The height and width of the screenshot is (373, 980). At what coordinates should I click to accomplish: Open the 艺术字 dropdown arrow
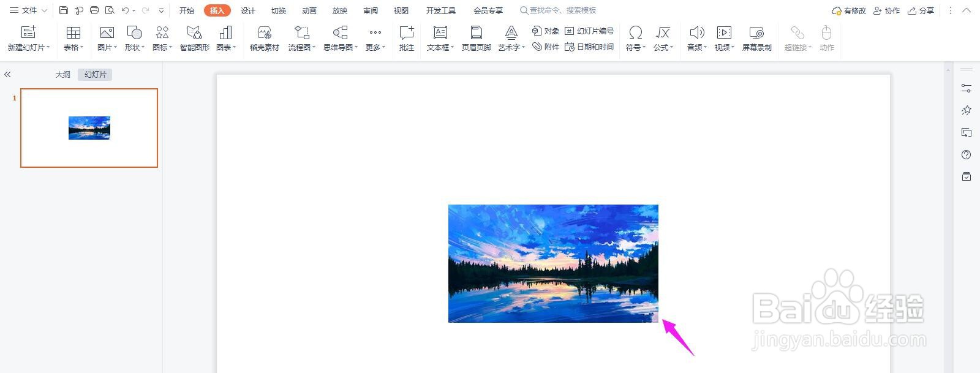tap(524, 47)
